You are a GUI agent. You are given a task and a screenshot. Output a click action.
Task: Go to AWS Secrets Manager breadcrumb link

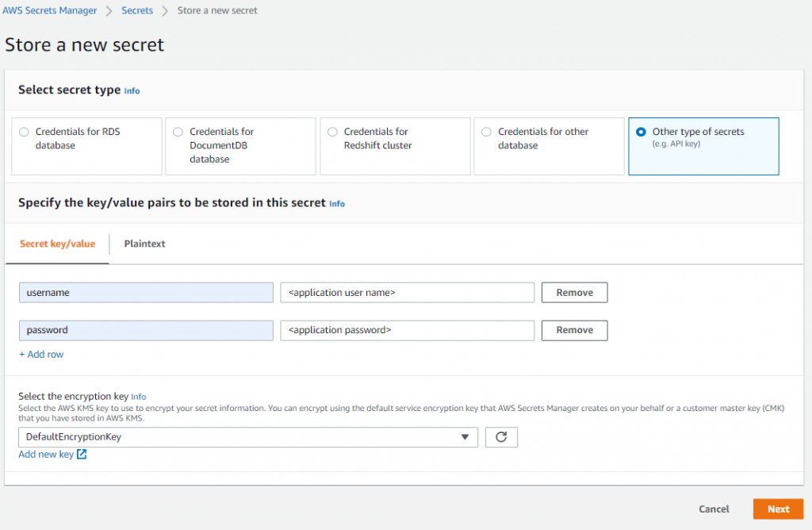tap(49, 10)
